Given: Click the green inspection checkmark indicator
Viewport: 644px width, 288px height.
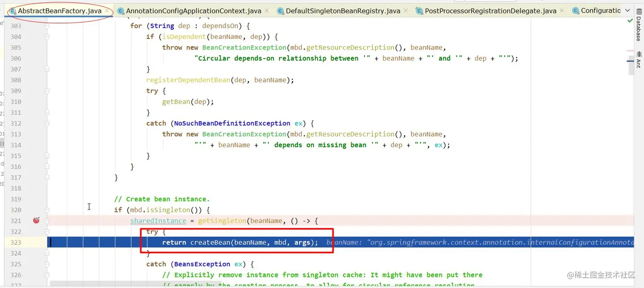Looking at the screenshot, I should 630,20.
